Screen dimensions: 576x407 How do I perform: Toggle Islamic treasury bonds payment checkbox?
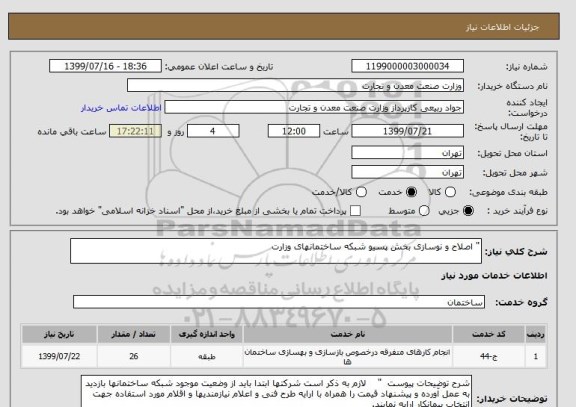coord(355,211)
